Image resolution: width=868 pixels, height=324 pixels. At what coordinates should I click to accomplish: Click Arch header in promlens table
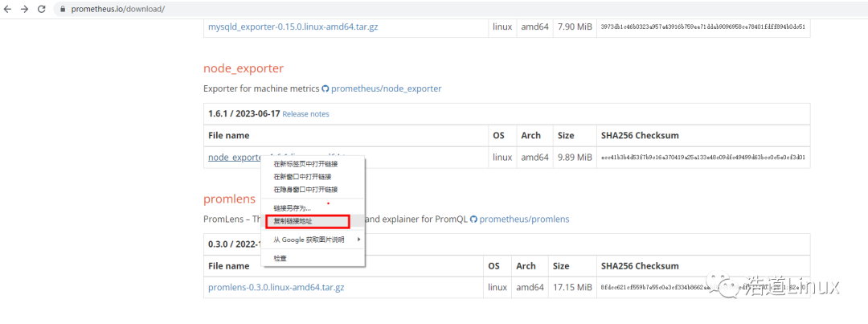pyautogui.click(x=526, y=266)
